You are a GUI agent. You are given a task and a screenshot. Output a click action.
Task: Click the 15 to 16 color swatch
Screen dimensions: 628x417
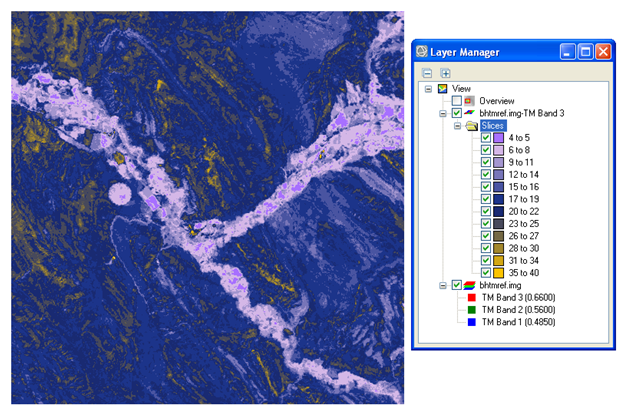(498, 187)
